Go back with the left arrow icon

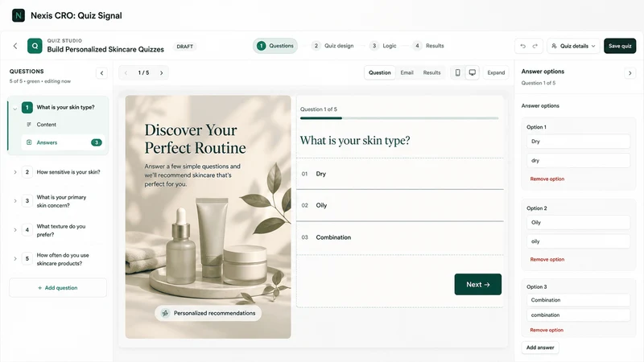tap(15, 46)
